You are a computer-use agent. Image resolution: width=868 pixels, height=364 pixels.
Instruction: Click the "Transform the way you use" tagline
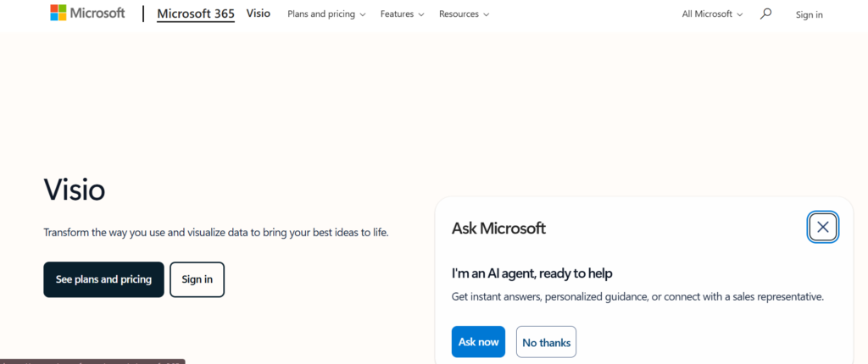click(215, 232)
